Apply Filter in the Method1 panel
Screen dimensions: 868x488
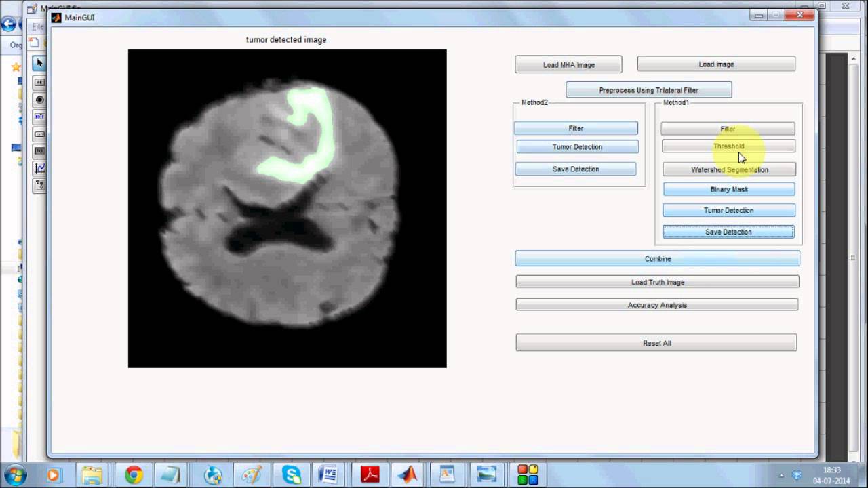tap(728, 129)
